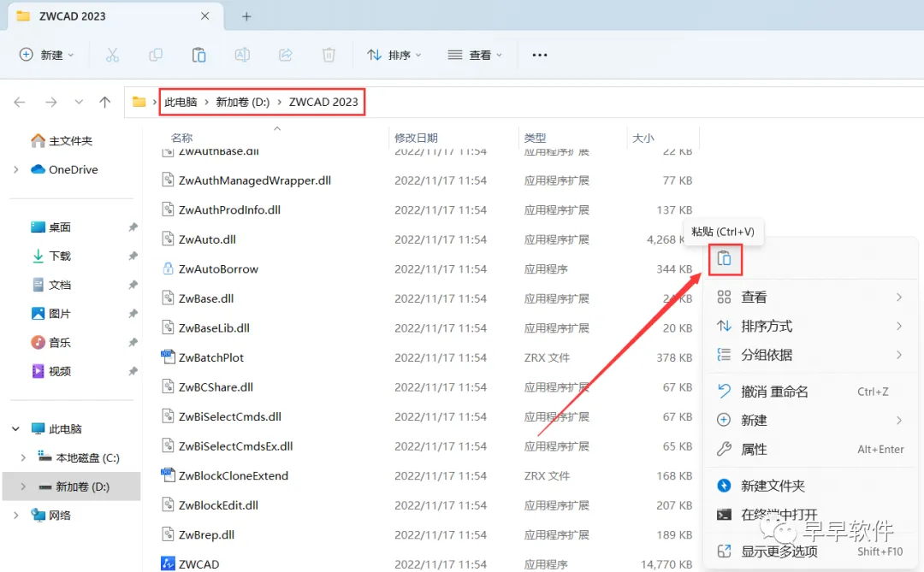Viewport: 924px width, 572px height.
Task: Choose 新建文件夹 in context menu
Action: [811, 486]
